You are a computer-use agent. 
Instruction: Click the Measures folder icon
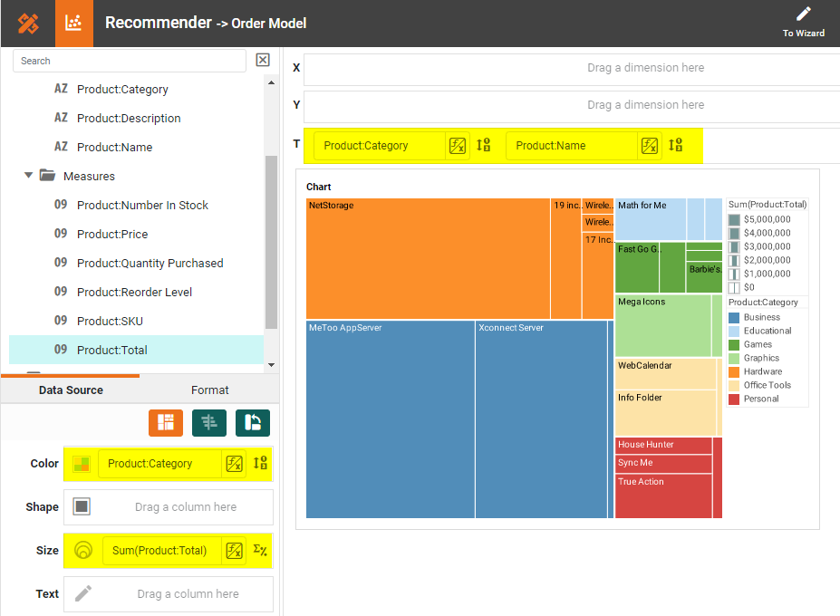pyautogui.click(x=48, y=175)
